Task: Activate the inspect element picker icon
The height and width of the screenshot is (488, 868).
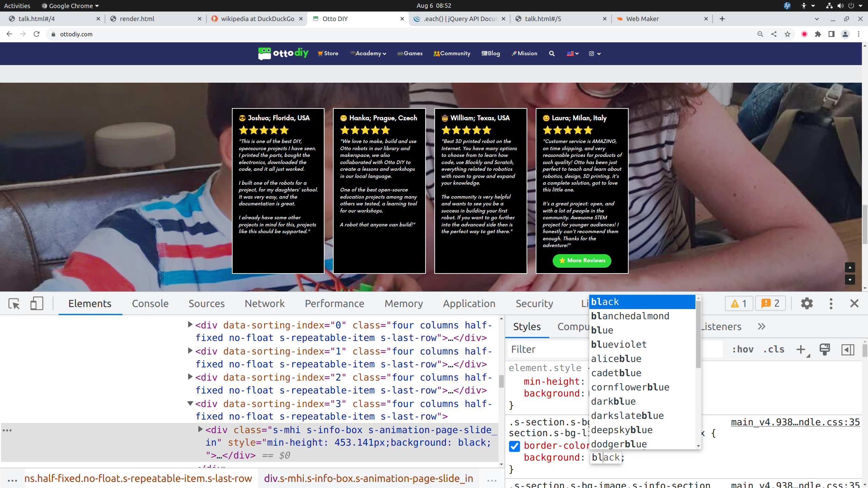Action: 14,303
